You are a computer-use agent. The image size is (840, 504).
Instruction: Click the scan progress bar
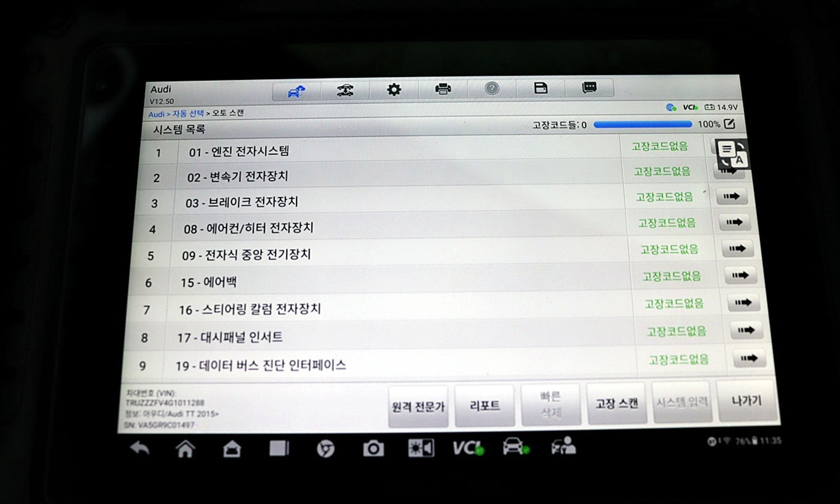point(642,124)
